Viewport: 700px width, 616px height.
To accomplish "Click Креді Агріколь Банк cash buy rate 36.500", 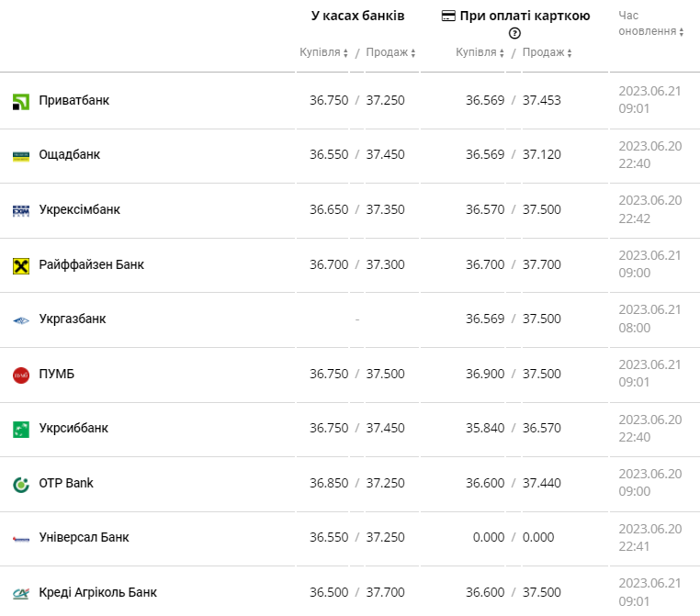I will (x=329, y=592).
